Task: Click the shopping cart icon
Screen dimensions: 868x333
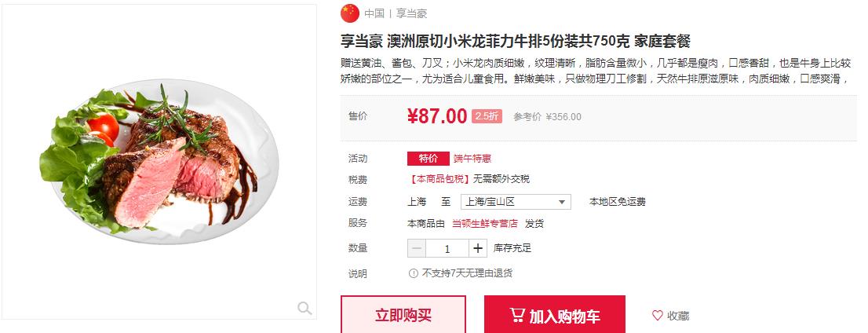Action: (x=517, y=315)
